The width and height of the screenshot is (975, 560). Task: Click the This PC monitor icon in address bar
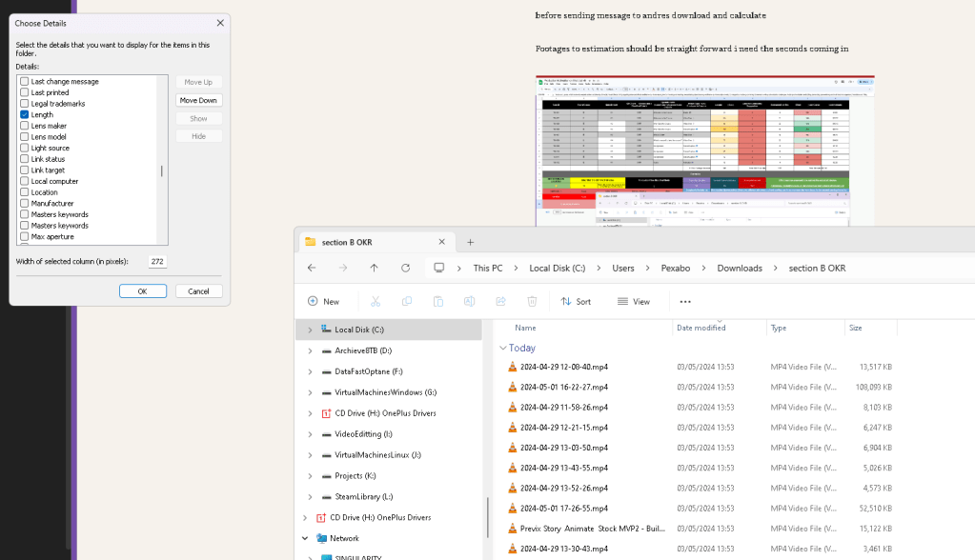pos(439,268)
